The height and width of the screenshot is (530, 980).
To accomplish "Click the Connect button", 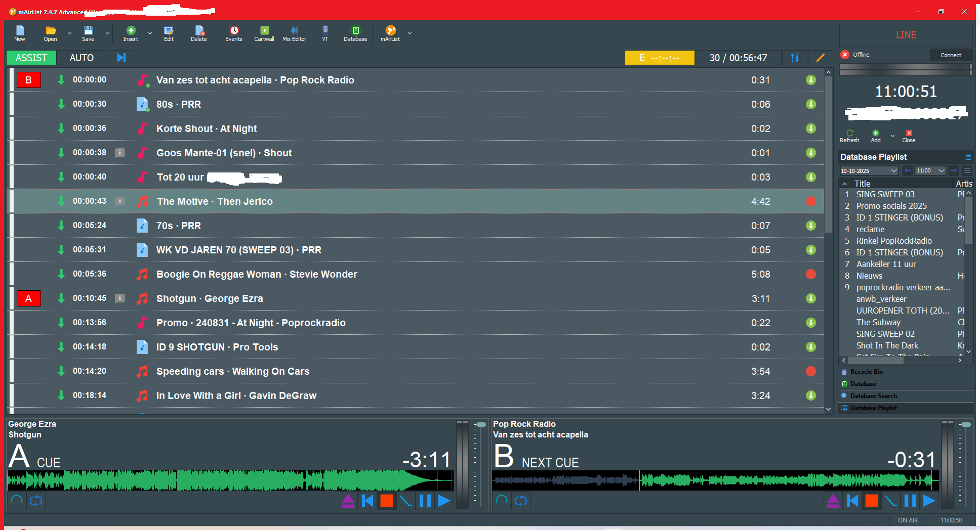I will (950, 55).
